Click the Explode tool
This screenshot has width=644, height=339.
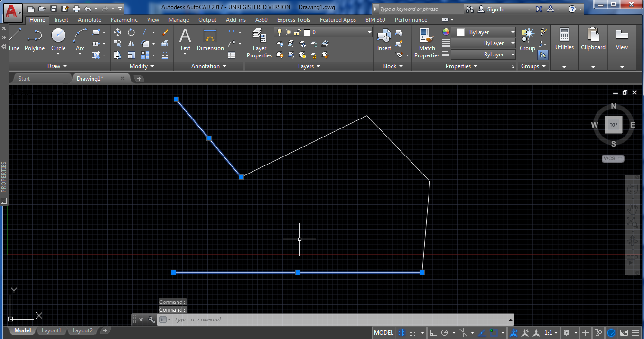[165, 44]
